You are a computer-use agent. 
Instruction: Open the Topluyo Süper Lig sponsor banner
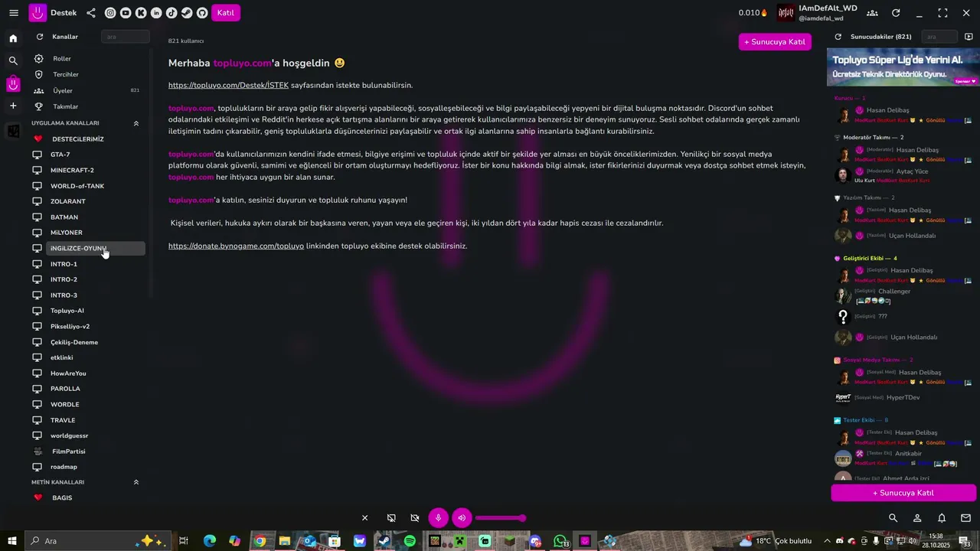903,67
